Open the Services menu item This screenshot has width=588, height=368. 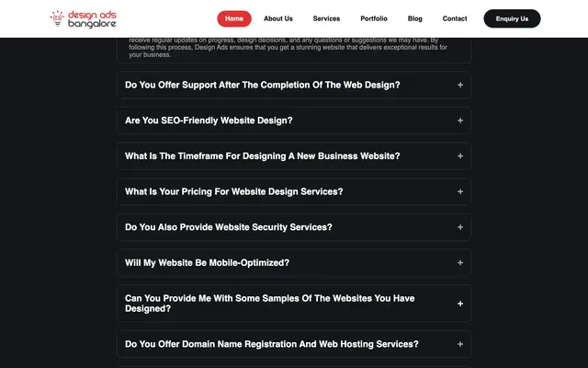click(326, 18)
